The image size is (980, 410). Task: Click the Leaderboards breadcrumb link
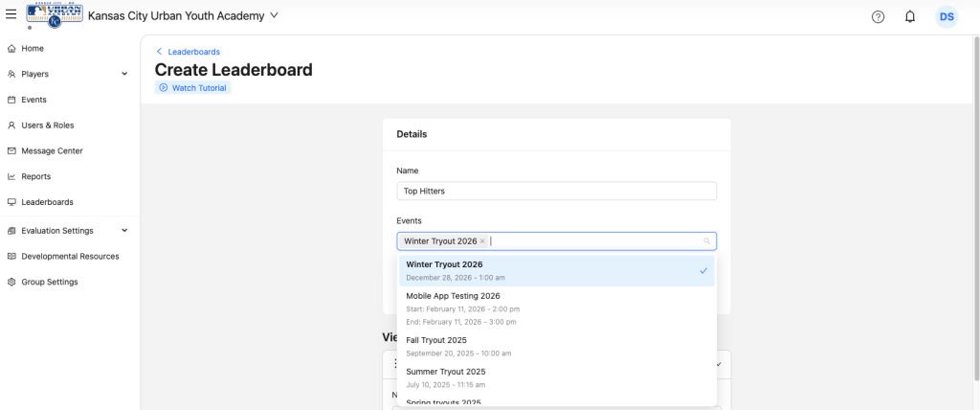[194, 52]
